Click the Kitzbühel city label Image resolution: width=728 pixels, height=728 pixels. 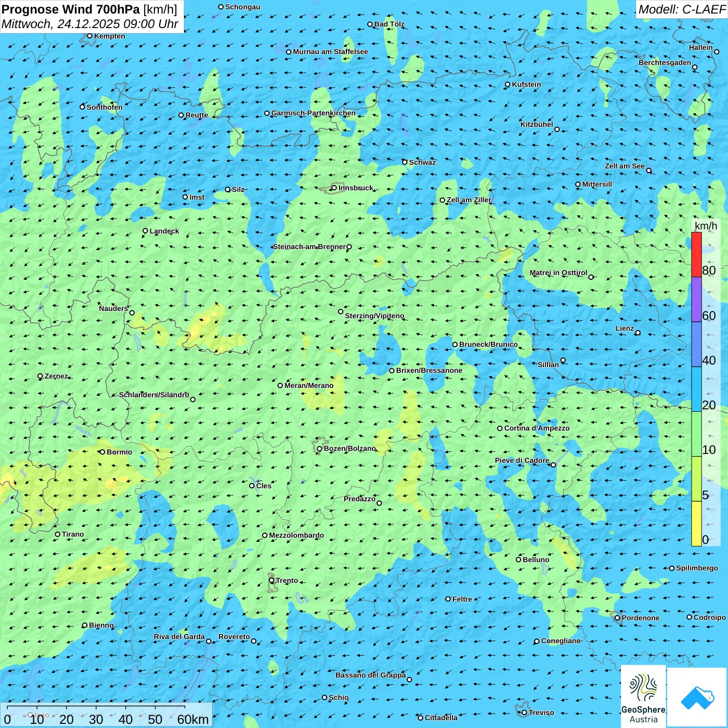point(537,124)
